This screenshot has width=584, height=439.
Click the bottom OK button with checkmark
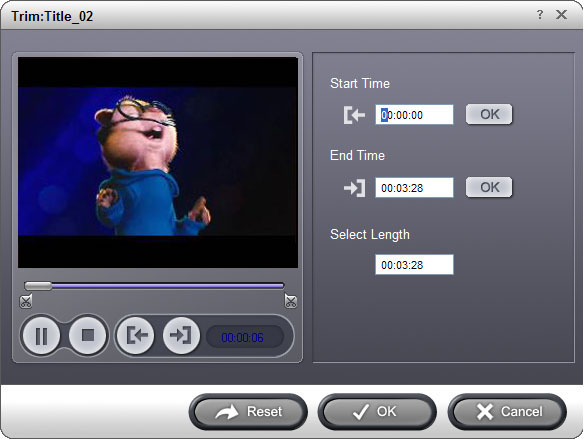pyautogui.click(x=377, y=412)
